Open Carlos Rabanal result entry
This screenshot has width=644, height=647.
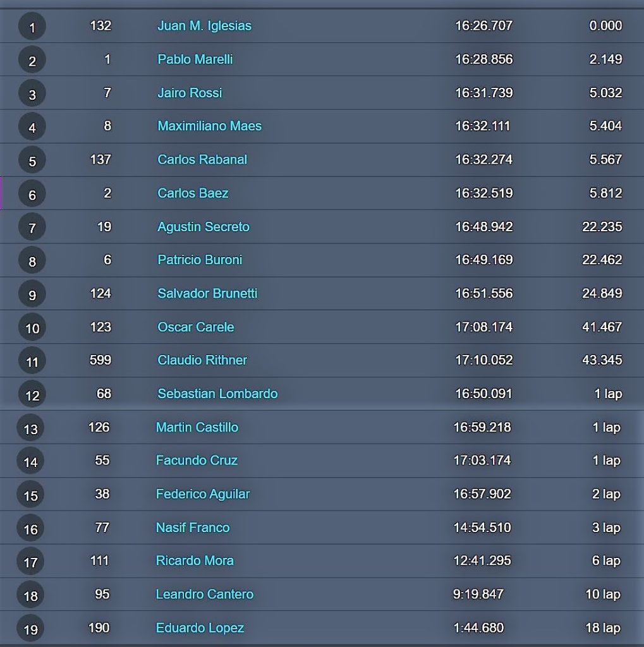202,160
